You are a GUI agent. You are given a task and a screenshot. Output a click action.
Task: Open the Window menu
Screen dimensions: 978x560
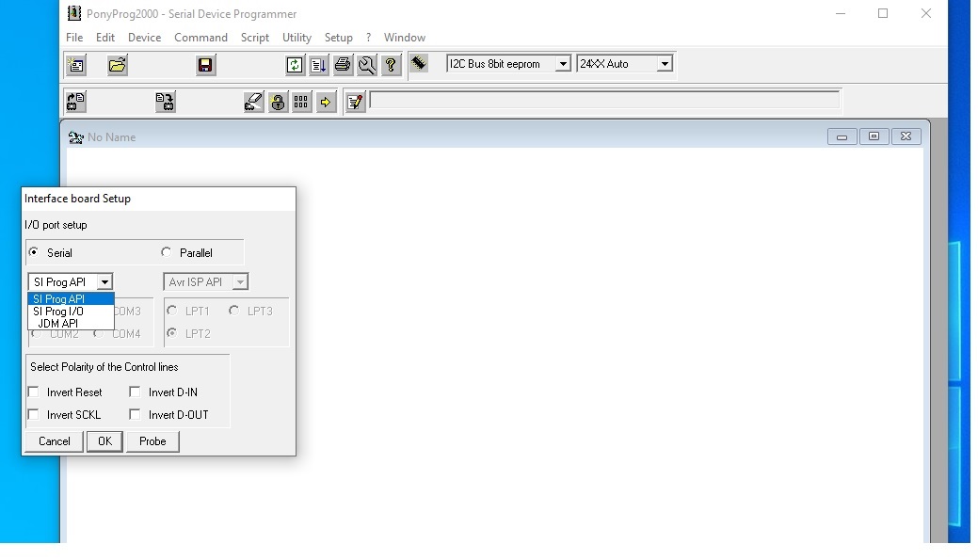405,38
